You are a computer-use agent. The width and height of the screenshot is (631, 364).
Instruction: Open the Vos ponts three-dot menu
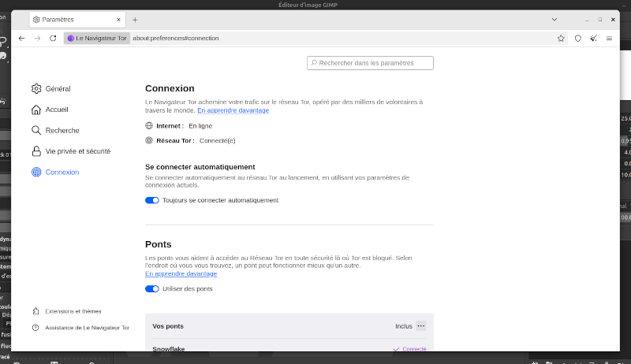click(x=421, y=326)
